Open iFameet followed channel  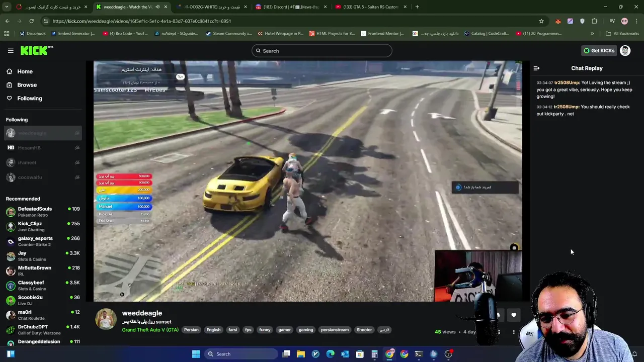point(43,162)
